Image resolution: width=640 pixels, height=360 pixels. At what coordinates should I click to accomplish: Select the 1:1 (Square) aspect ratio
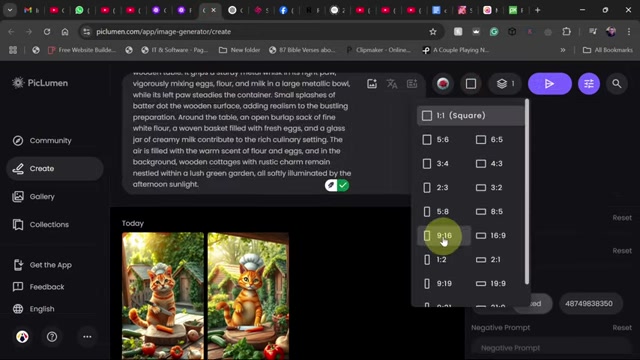[x=470, y=116]
